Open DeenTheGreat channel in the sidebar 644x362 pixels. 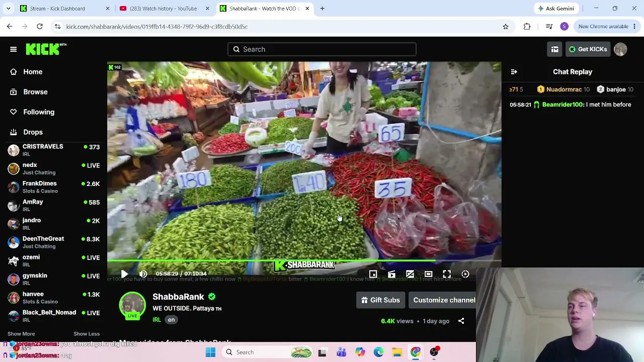(x=54, y=242)
